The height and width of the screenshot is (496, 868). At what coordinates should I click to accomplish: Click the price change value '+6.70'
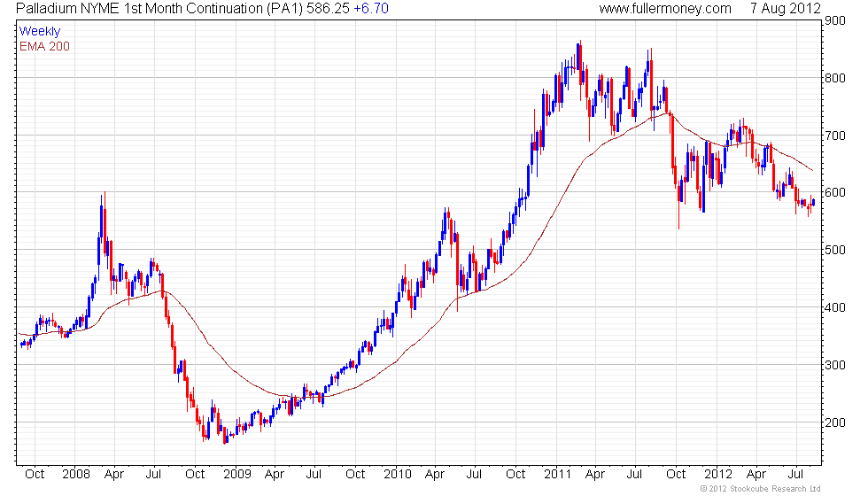point(371,9)
